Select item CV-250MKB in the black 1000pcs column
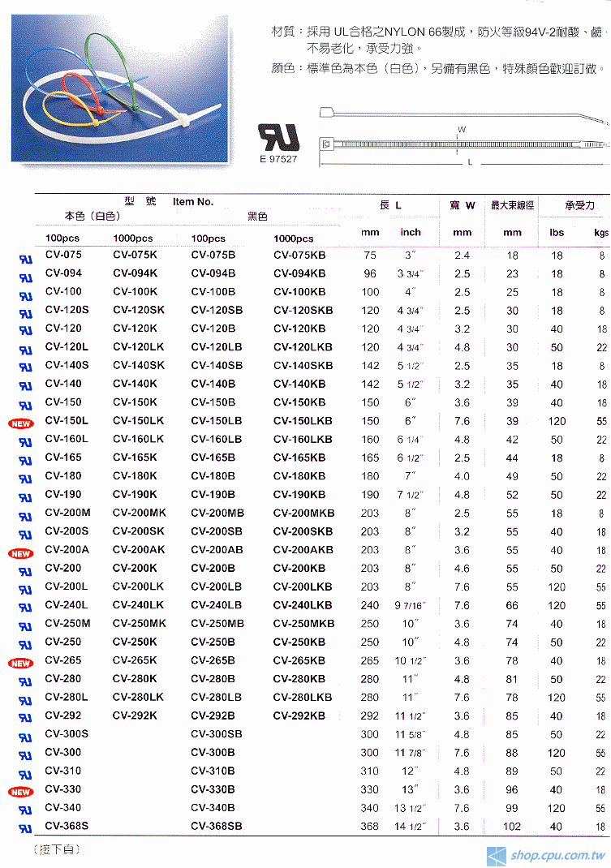 click(x=303, y=623)
